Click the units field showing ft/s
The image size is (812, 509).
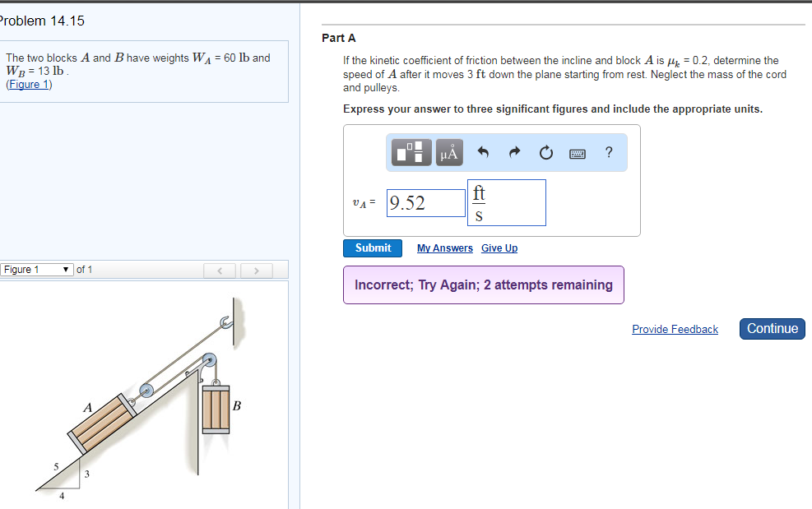506,202
